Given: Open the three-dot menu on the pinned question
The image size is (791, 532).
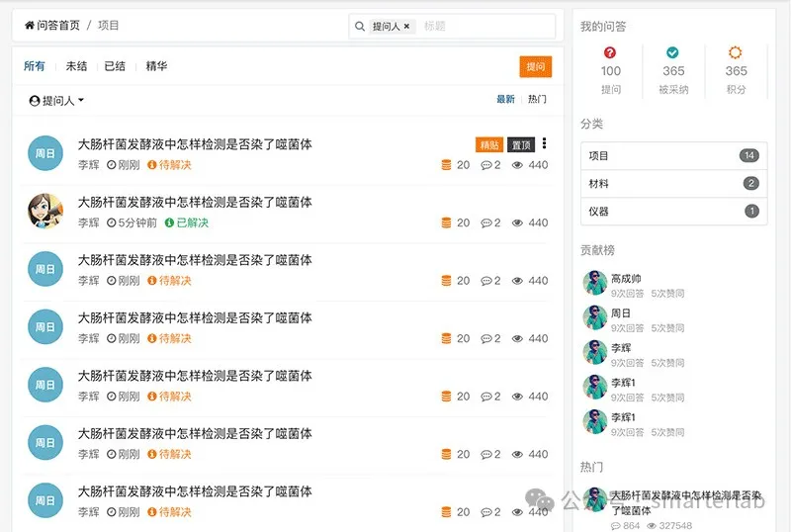Looking at the screenshot, I should pos(544,143).
